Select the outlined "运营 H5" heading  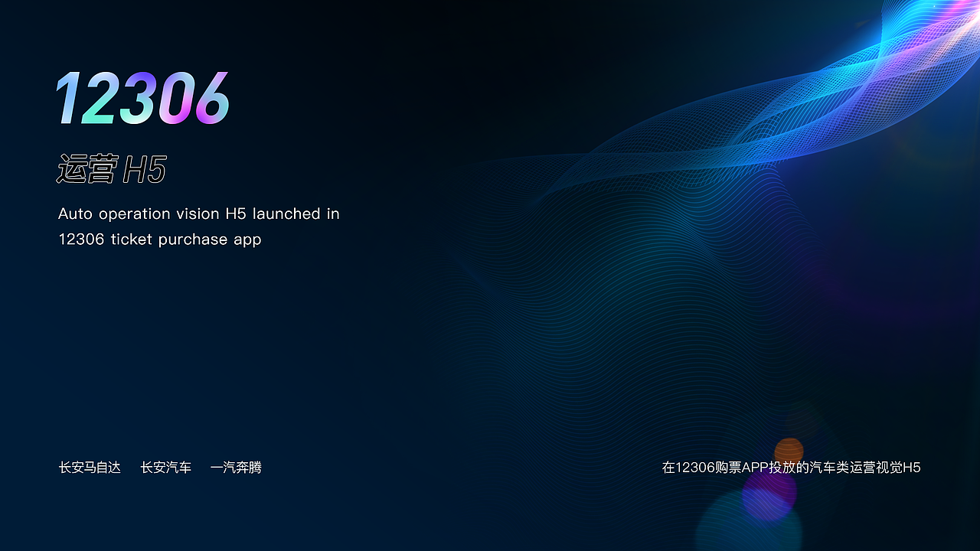tap(112, 169)
